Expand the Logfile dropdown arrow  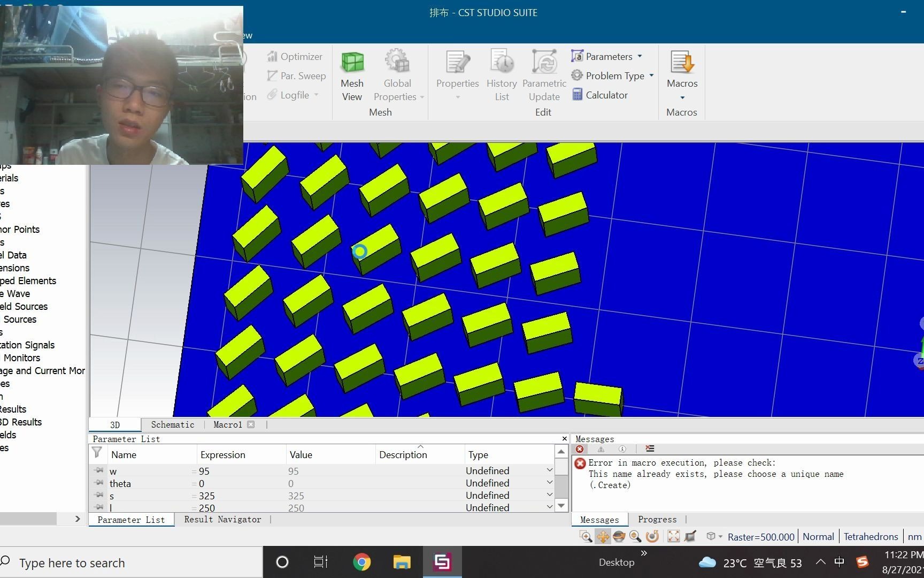point(317,95)
